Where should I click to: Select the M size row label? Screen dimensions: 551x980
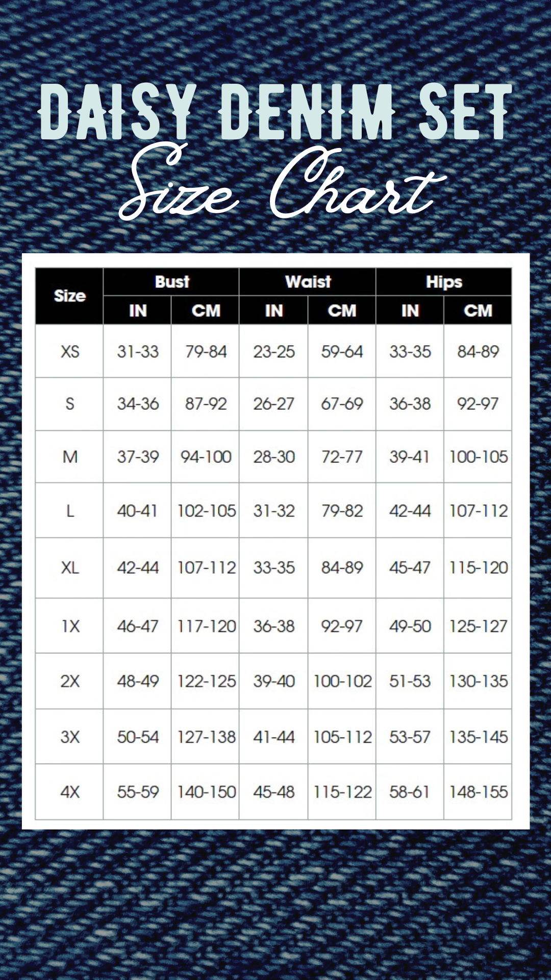pyautogui.click(x=70, y=457)
